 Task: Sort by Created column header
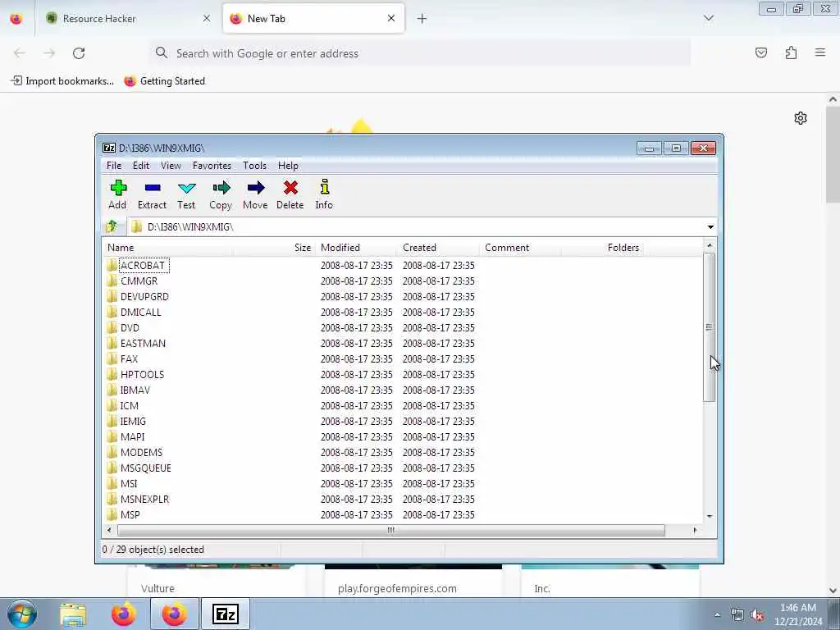[439, 248]
